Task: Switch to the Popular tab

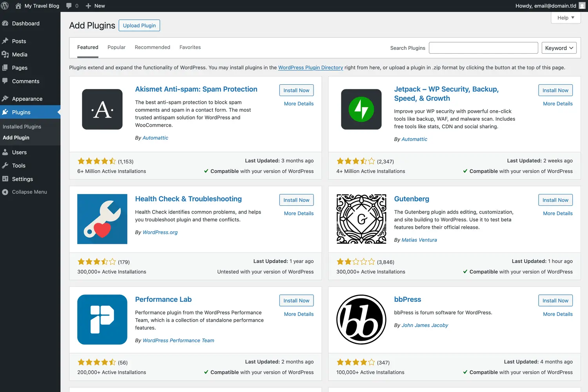Action: 116,47
